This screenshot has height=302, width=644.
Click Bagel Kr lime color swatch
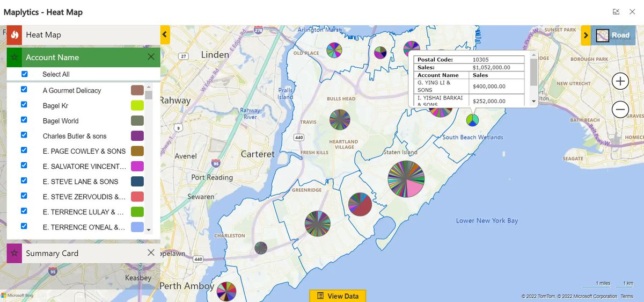click(x=137, y=105)
